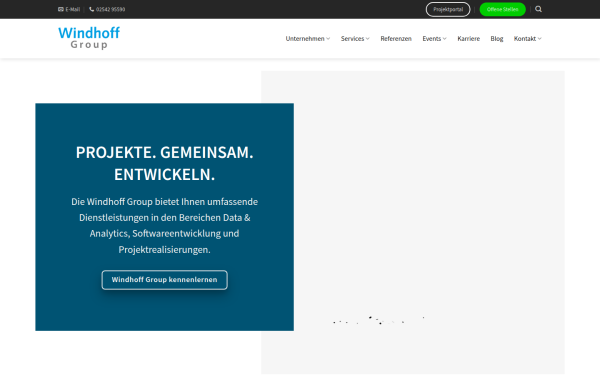Screen dimensions: 600x375
Task: Open the Projektportal button
Action: pyautogui.click(x=448, y=9)
